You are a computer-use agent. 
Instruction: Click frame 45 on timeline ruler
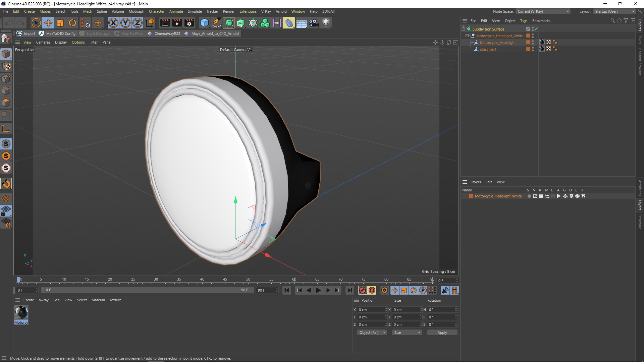pyautogui.click(x=225, y=280)
